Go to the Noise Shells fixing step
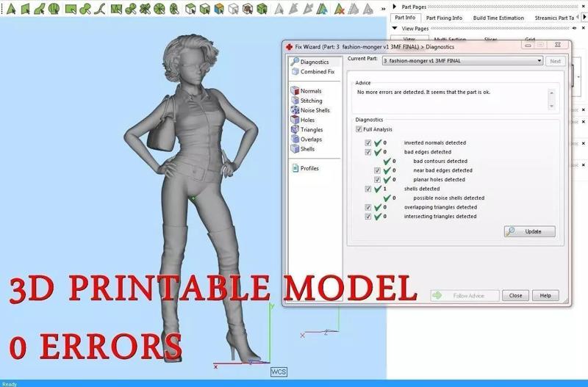 [x=315, y=110]
